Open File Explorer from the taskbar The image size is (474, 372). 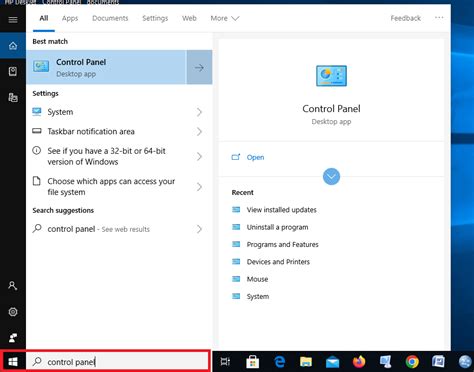(x=306, y=362)
